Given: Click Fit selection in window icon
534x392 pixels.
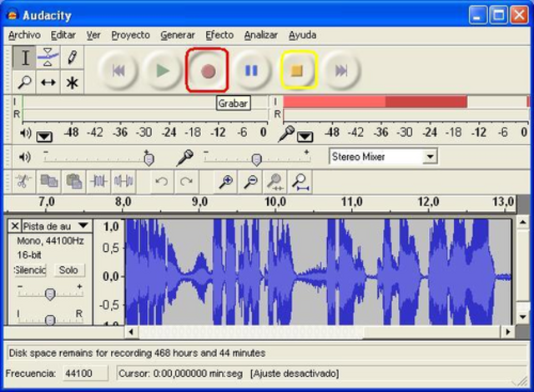Looking at the screenshot, I should point(275,181).
